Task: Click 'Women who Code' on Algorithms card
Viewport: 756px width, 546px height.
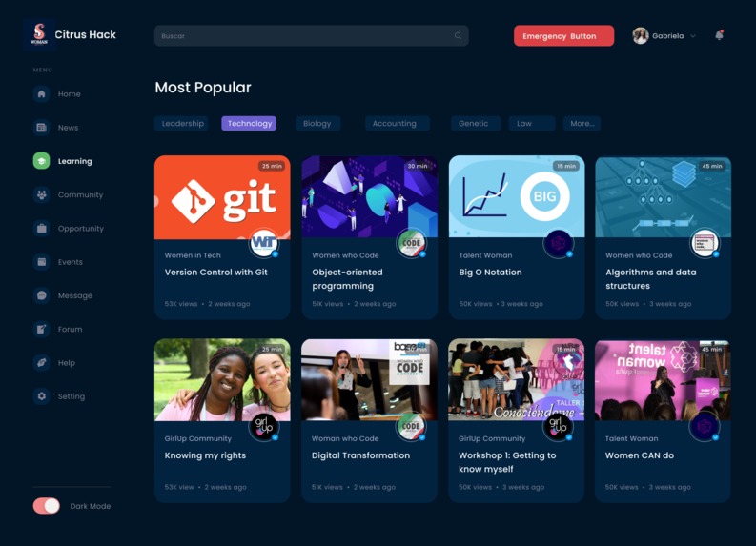Action: [x=639, y=255]
